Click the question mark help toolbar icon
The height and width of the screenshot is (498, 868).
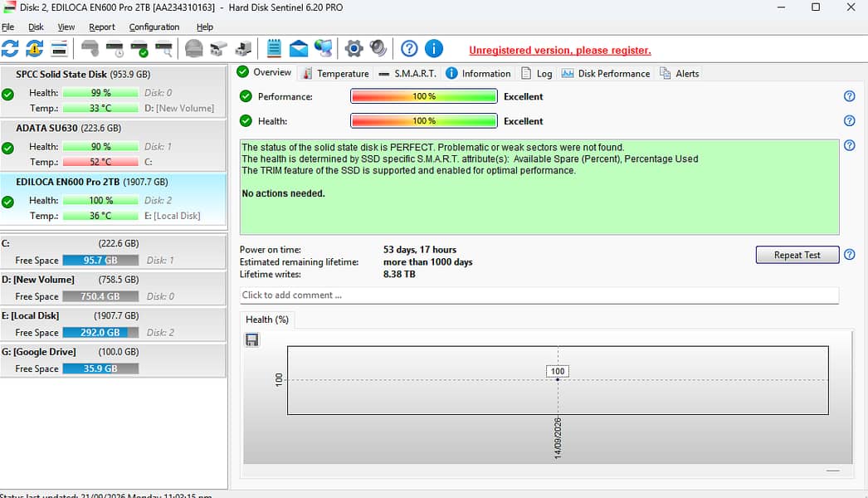click(x=409, y=49)
